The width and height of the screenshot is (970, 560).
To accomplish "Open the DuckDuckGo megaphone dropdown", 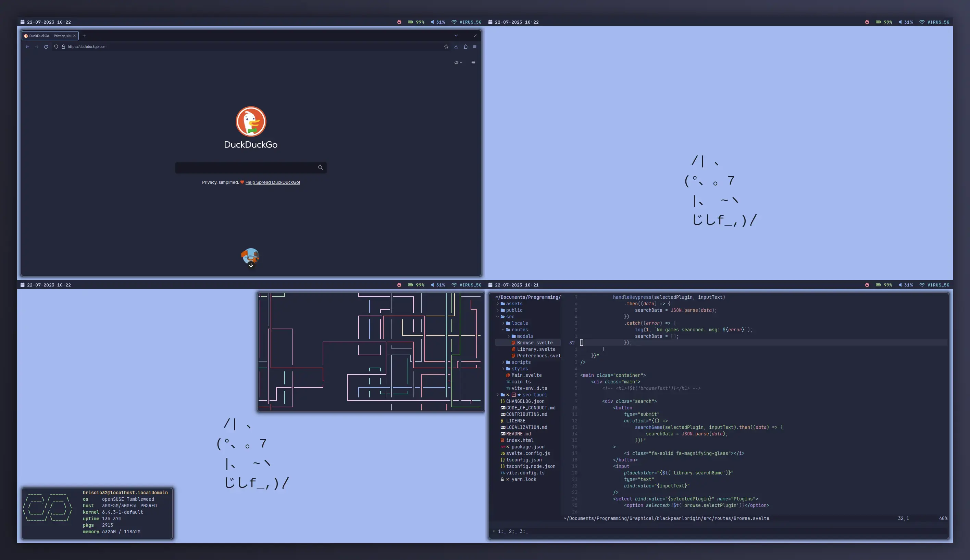I will point(458,63).
